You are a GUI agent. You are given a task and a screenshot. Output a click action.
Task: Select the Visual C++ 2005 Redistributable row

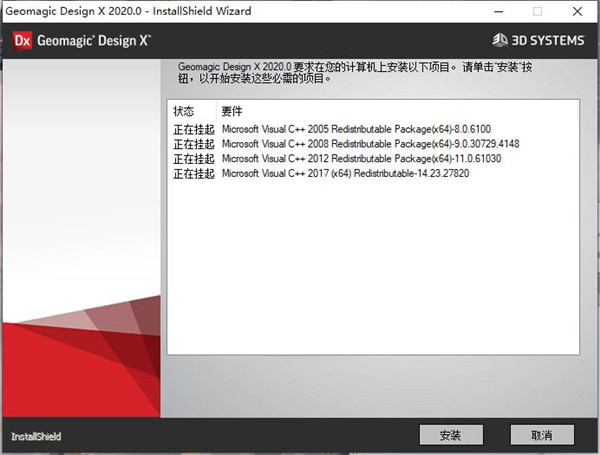click(x=332, y=129)
